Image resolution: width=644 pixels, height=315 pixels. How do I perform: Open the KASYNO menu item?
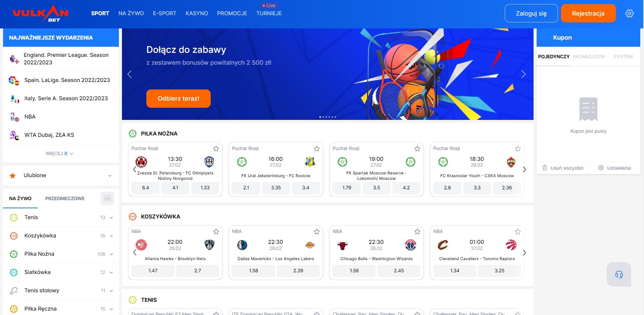tap(196, 13)
